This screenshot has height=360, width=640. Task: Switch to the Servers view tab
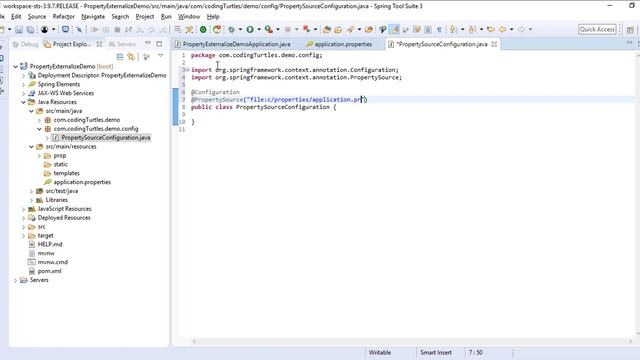coord(122,44)
